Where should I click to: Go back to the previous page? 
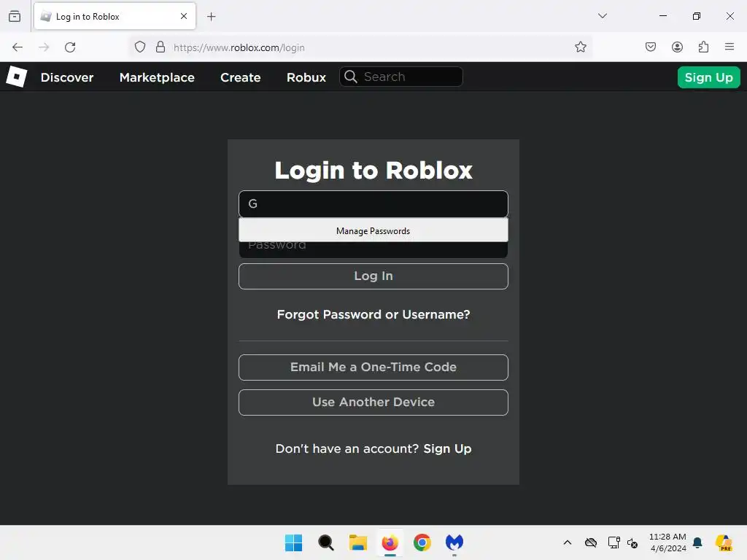pos(18,47)
